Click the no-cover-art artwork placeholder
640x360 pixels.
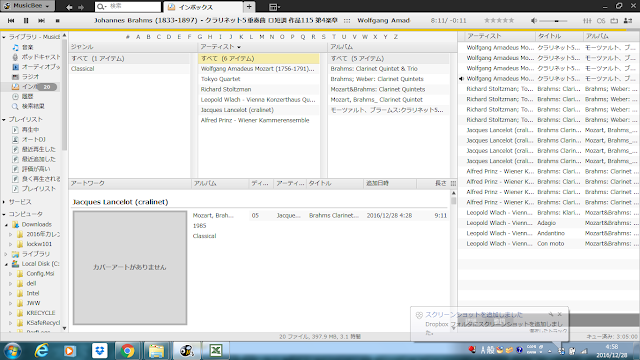click(130, 268)
